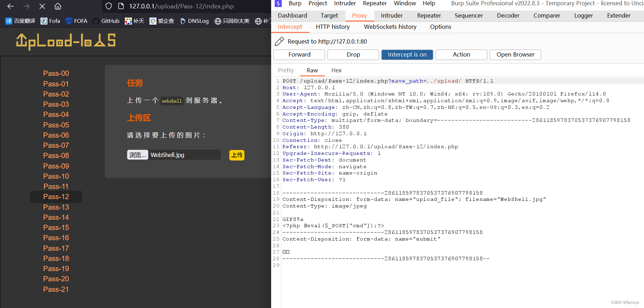Open the 爱企查 bookmark
The image size is (644, 308).
point(162,21)
